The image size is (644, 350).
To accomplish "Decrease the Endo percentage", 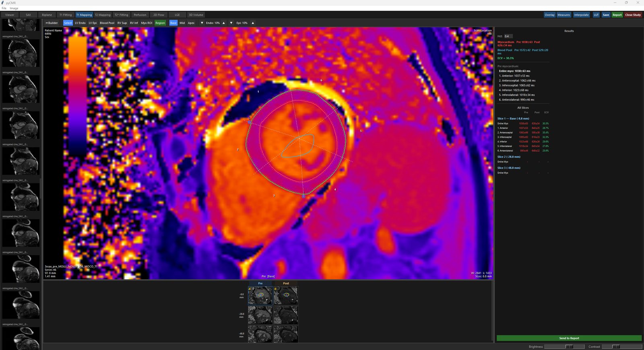I will pos(202,23).
